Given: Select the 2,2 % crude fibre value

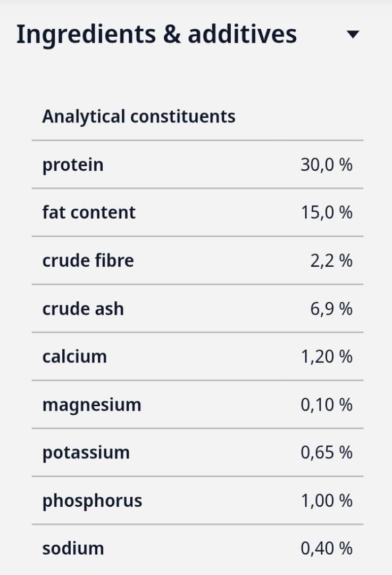Looking at the screenshot, I should 331,261.
